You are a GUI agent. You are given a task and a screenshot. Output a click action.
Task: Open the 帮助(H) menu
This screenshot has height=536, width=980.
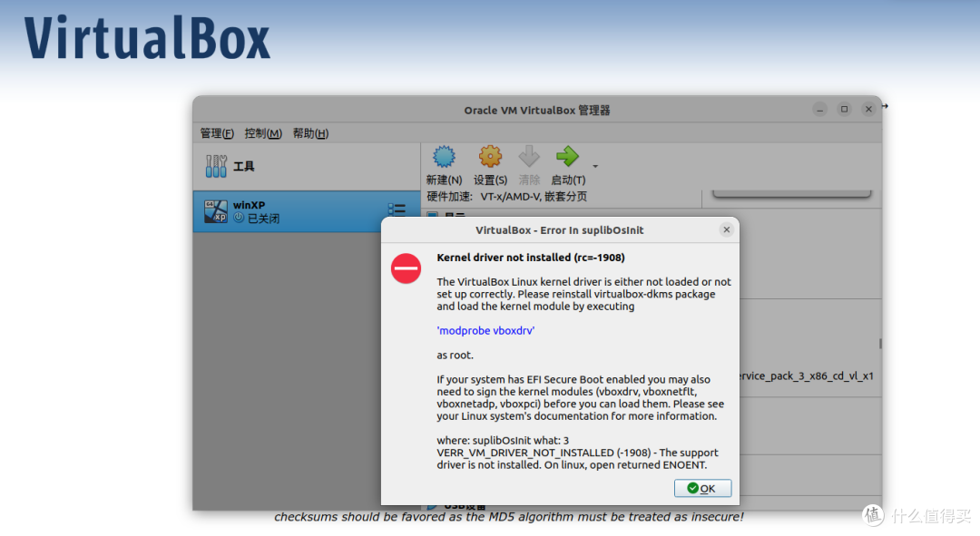point(309,133)
